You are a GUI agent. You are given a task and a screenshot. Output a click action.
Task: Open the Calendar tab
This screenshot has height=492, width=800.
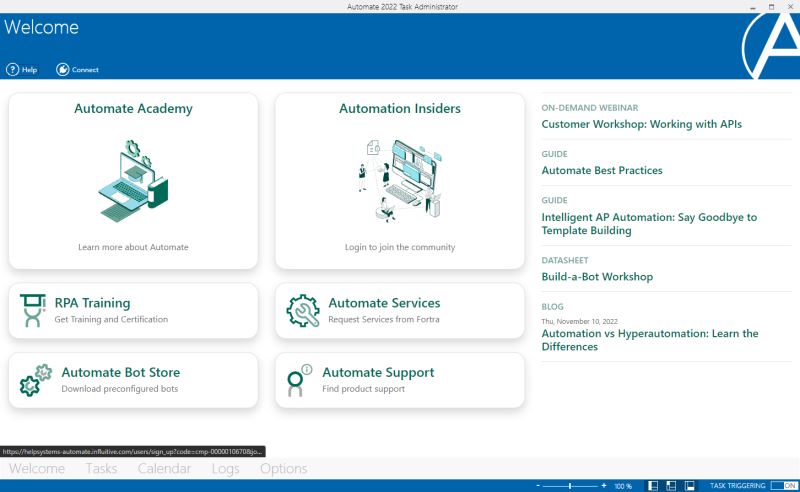coord(164,469)
